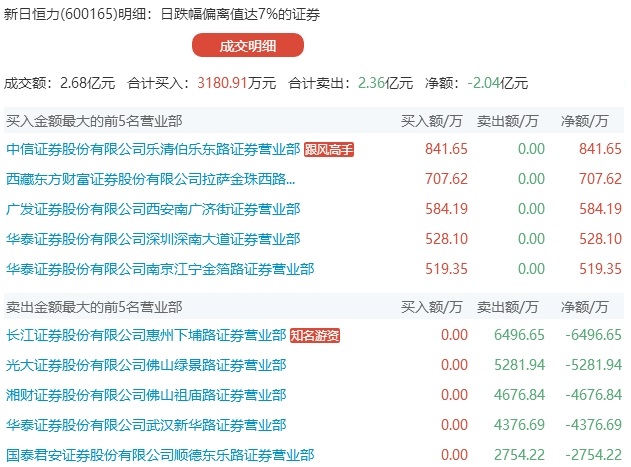Open 湘财证券佛山祖庙路证券营业部 link

click(x=146, y=395)
